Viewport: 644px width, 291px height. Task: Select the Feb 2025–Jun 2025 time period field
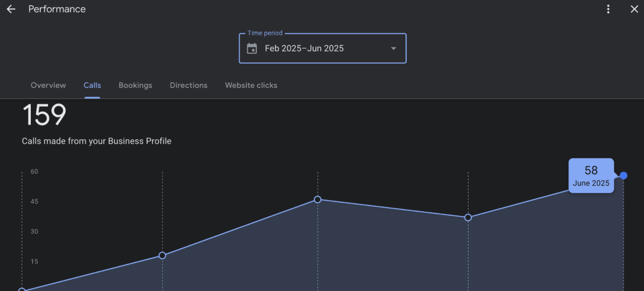click(323, 48)
